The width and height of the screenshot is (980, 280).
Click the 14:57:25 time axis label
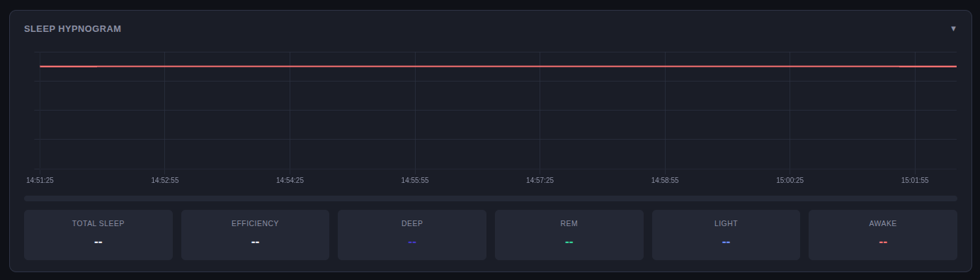pos(540,181)
